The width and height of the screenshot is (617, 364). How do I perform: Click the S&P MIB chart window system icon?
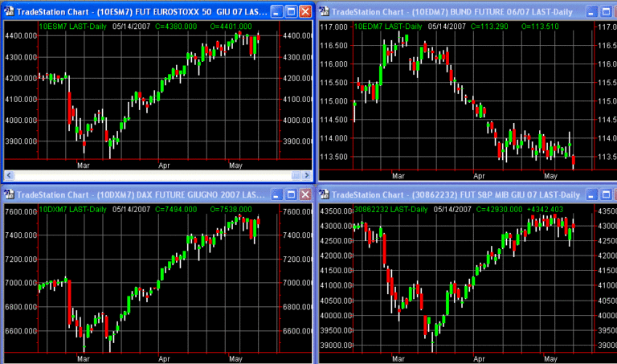pyautogui.click(x=325, y=194)
